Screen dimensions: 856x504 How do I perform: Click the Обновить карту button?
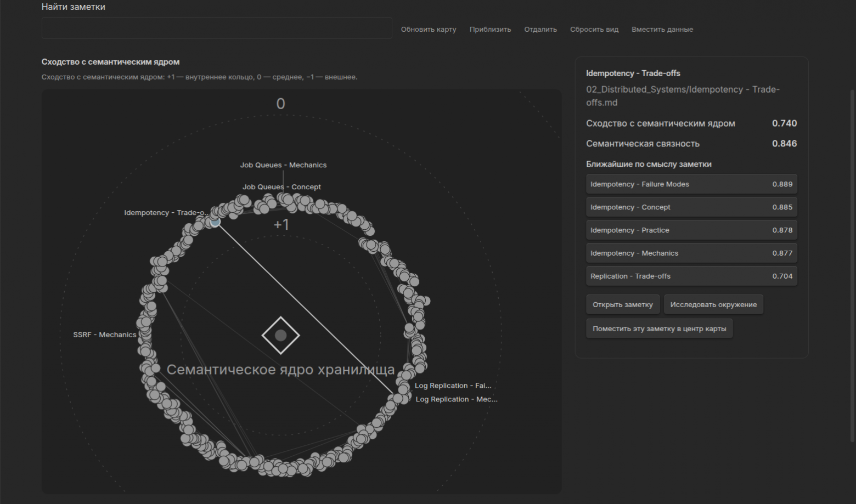[429, 30]
